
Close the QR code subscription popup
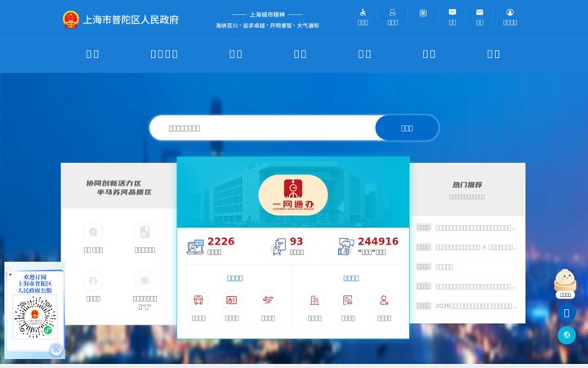(x=56, y=350)
